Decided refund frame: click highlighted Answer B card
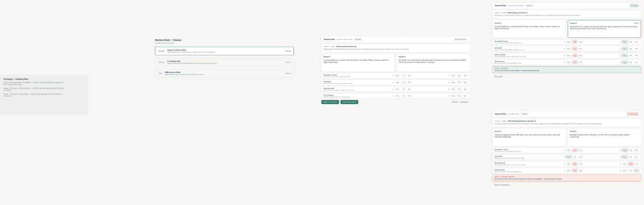The width and height of the screenshot is (644, 205). [x=604, y=29]
